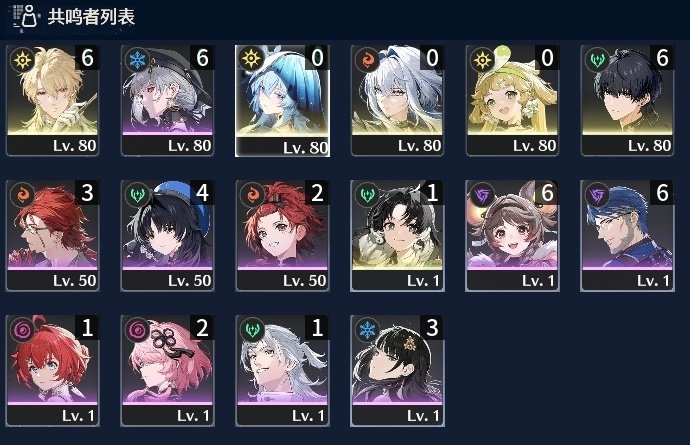Click the Lv. 50 label under the beret character
Viewport: 690px width, 445px height.
tap(190, 280)
